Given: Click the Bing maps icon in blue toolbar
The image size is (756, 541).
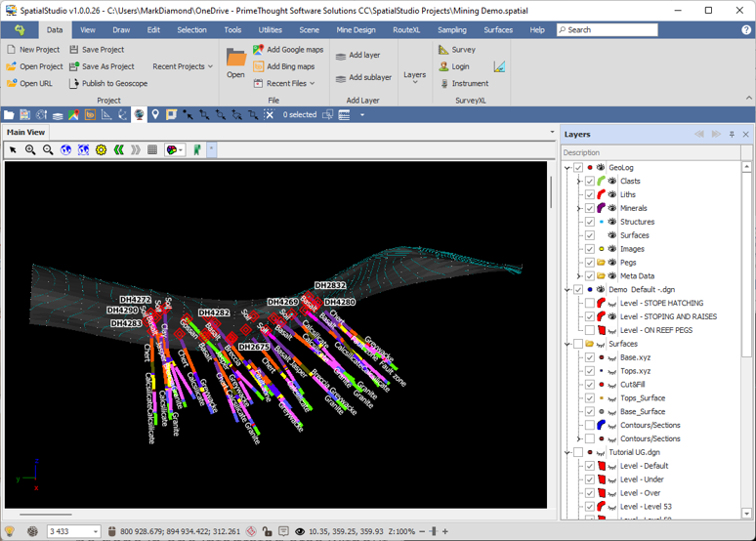Looking at the screenshot, I should 90,115.
